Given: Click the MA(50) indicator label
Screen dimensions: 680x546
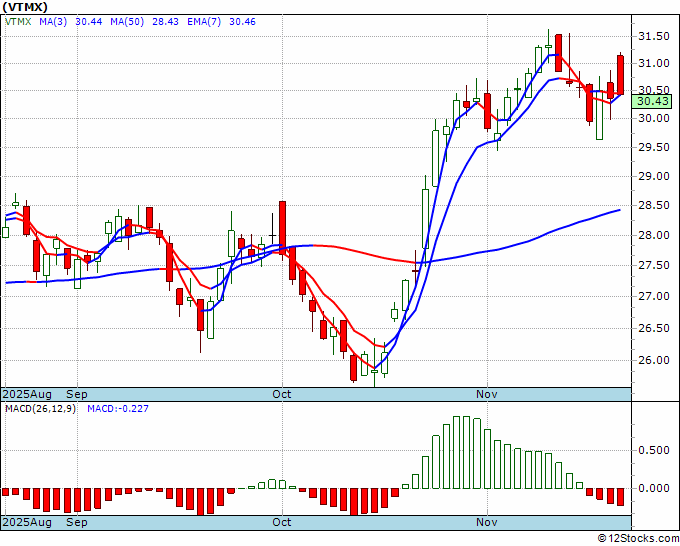Looking at the screenshot, I should click(x=127, y=22).
